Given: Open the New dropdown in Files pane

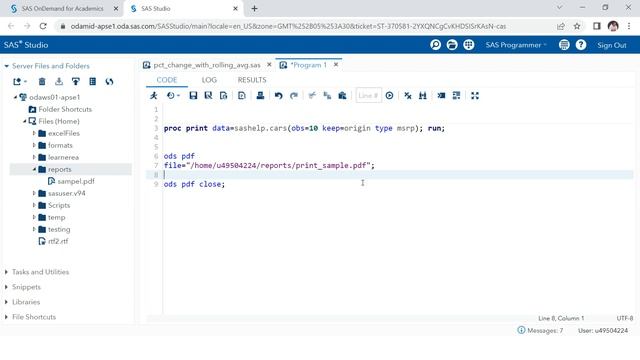Looking at the screenshot, I should 20,82.
